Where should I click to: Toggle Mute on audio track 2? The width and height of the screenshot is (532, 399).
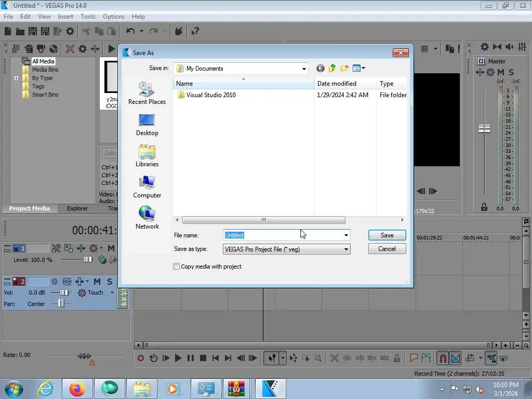[x=97, y=282]
